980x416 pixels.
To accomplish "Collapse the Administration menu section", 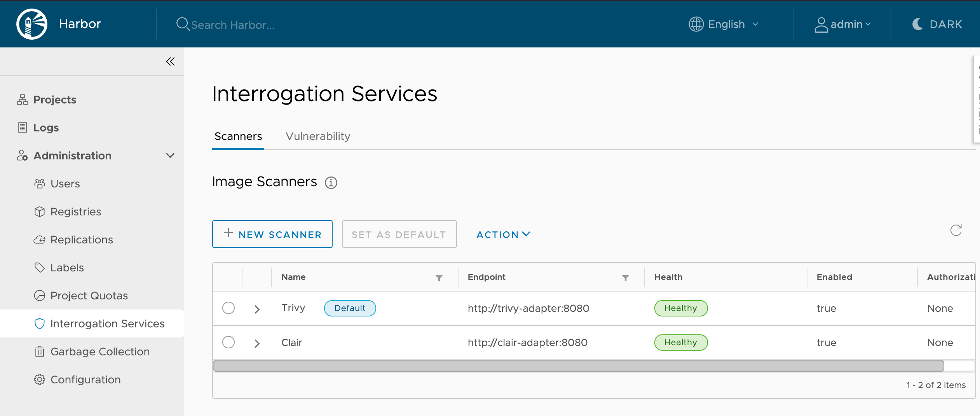I will point(170,156).
